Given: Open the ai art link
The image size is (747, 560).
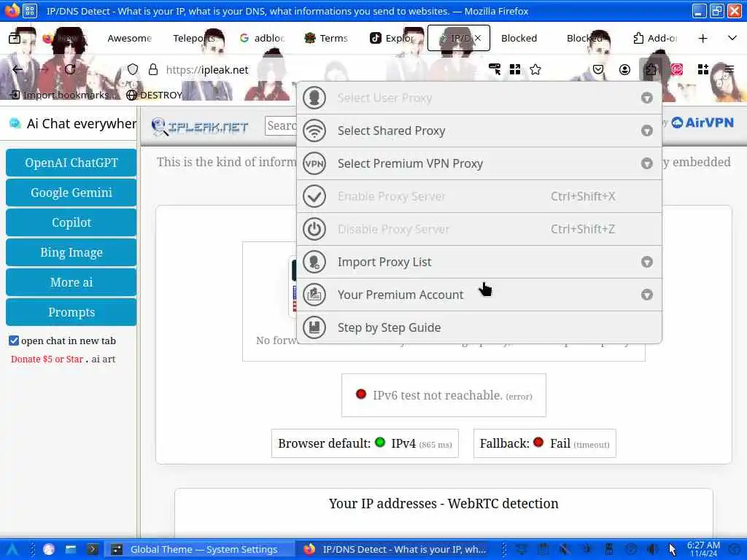Looking at the screenshot, I should point(104,359).
